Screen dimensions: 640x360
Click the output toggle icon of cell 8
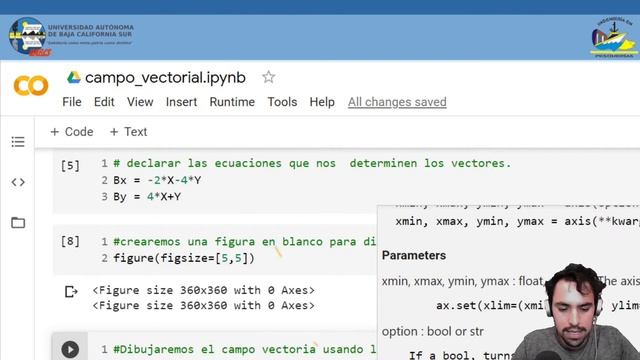(x=71, y=291)
